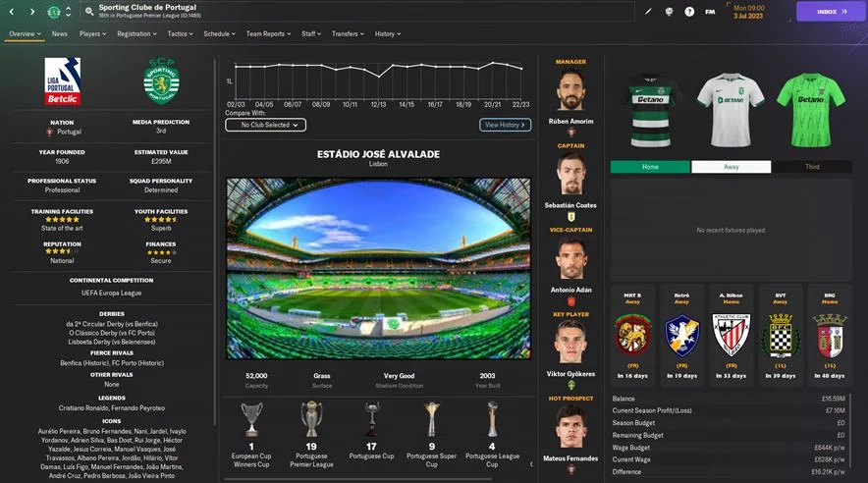Expand the History menu

click(x=388, y=33)
